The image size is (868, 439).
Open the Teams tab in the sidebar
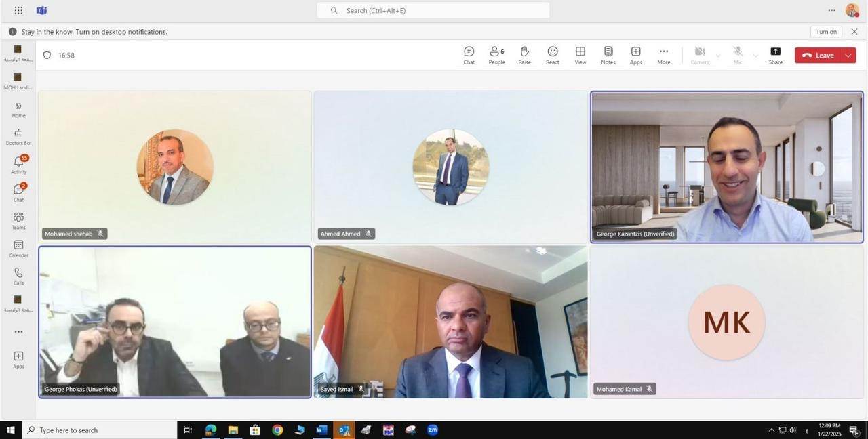18,220
